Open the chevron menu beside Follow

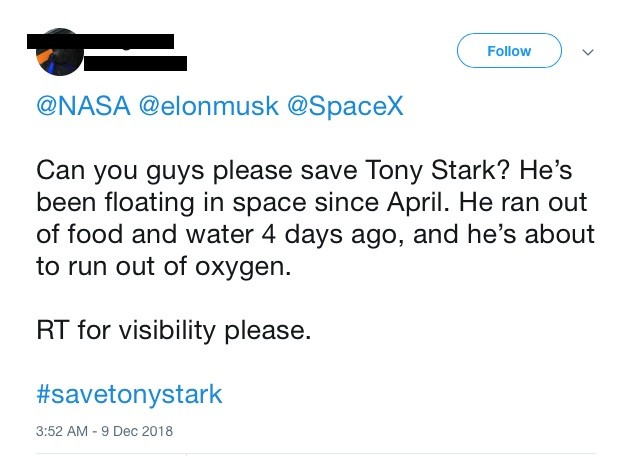(587, 52)
